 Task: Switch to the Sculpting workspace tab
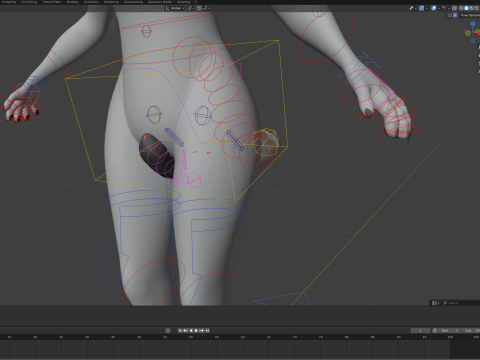[x=9, y=2]
